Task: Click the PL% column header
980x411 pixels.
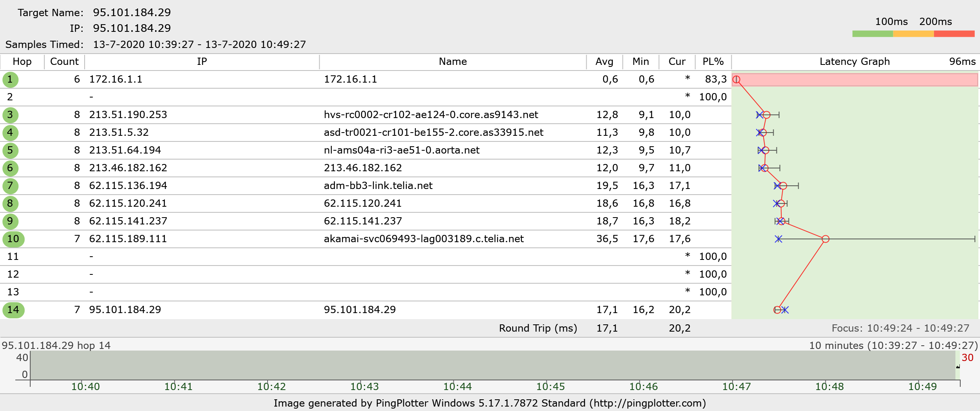Action: click(713, 62)
